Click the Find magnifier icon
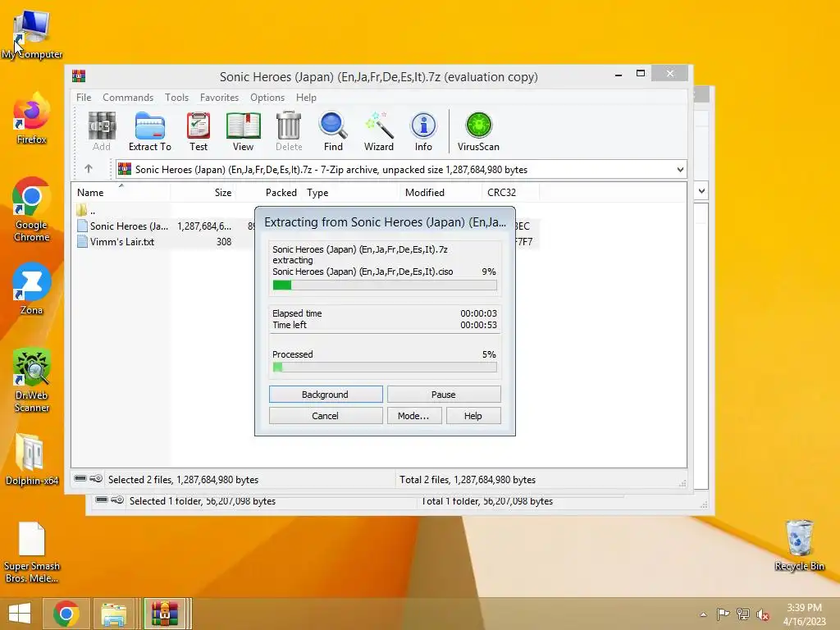Viewport: 840px width, 630px height. pos(333,131)
